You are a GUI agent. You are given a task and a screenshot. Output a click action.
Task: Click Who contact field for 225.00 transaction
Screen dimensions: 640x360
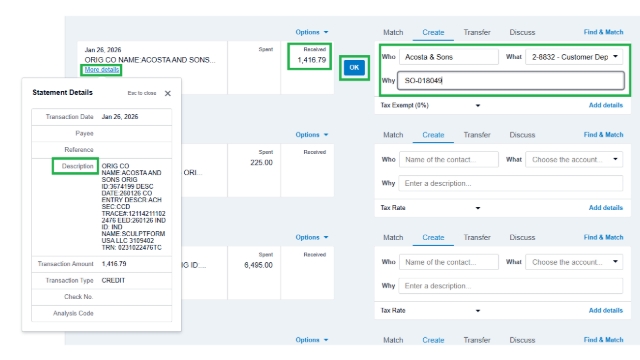pyautogui.click(x=449, y=159)
